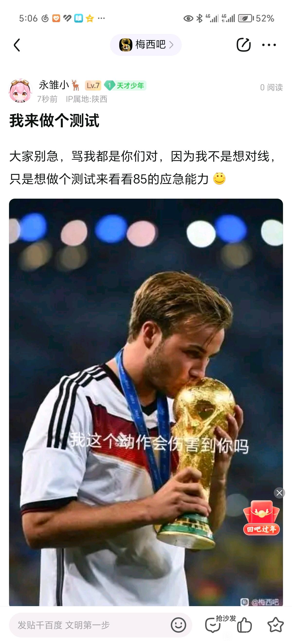Tap the Lv.7 level badge
This screenshot has height=644, width=292.
(93, 85)
